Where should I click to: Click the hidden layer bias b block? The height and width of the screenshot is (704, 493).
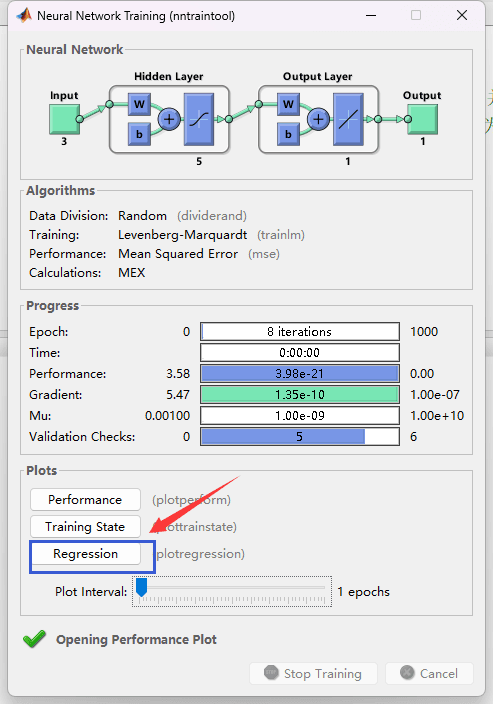click(x=139, y=134)
